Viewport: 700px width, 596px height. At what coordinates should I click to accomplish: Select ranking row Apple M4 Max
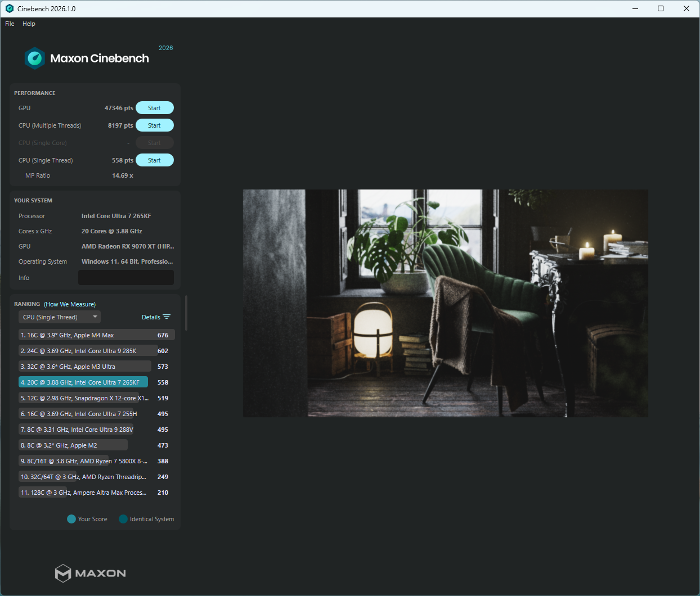(97, 335)
